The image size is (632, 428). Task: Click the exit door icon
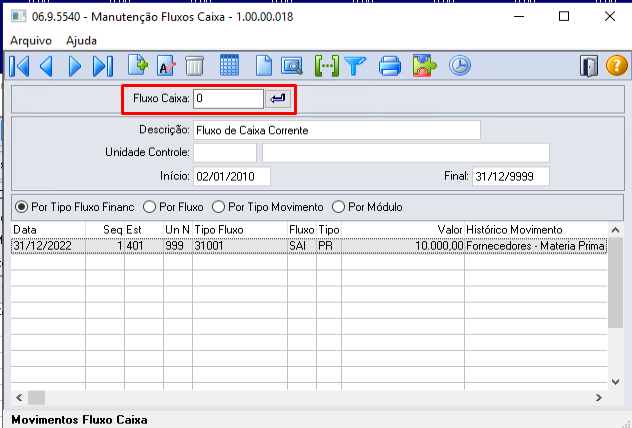click(589, 66)
